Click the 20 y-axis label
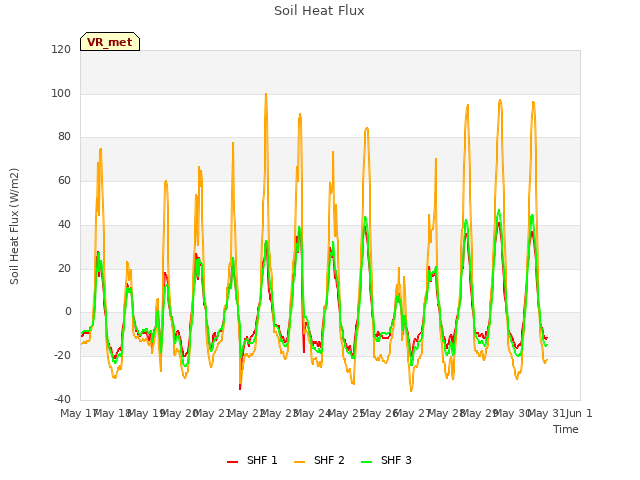 (x=64, y=269)
